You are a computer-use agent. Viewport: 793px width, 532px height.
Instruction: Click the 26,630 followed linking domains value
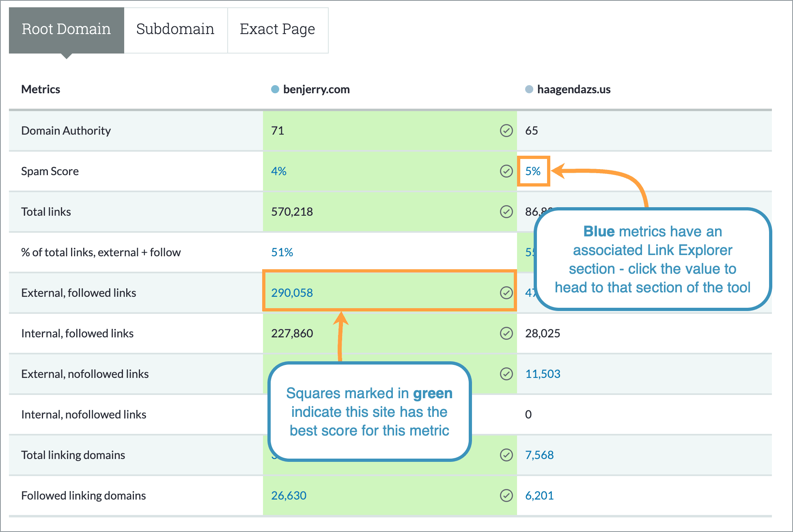point(289,495)
